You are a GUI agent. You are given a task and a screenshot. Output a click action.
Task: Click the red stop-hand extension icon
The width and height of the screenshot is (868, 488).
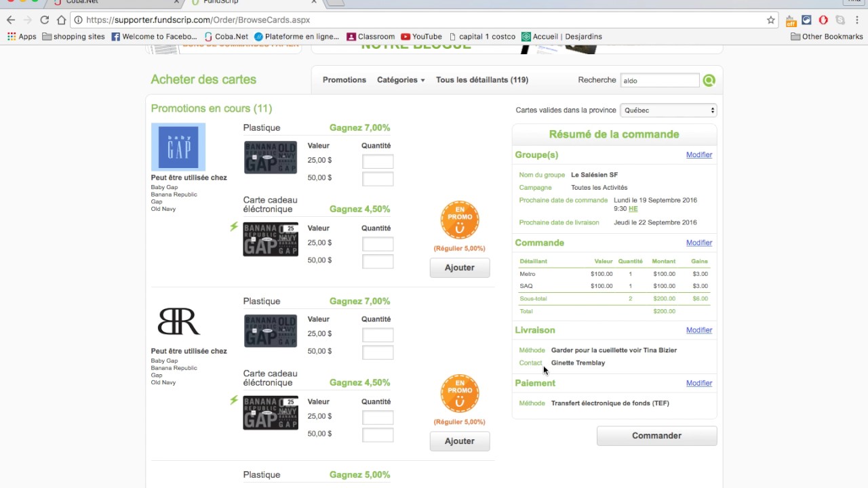(823, 20)
